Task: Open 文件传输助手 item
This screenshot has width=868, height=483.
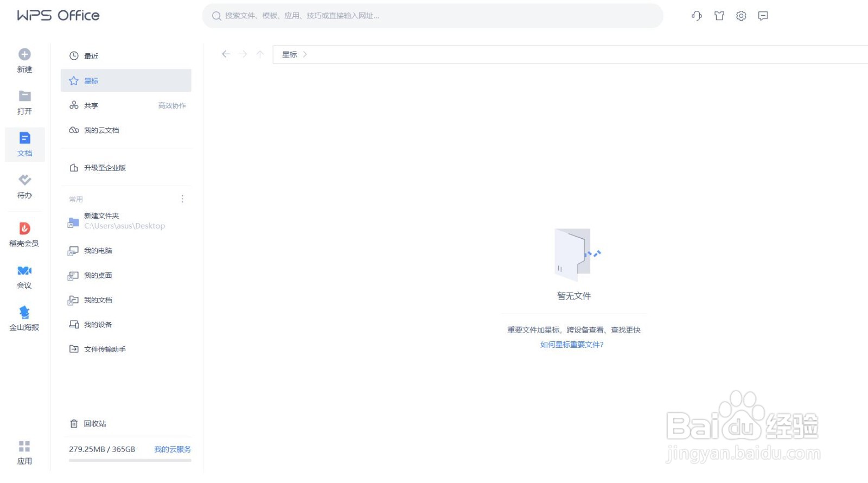Action: [x=126, y=349]
